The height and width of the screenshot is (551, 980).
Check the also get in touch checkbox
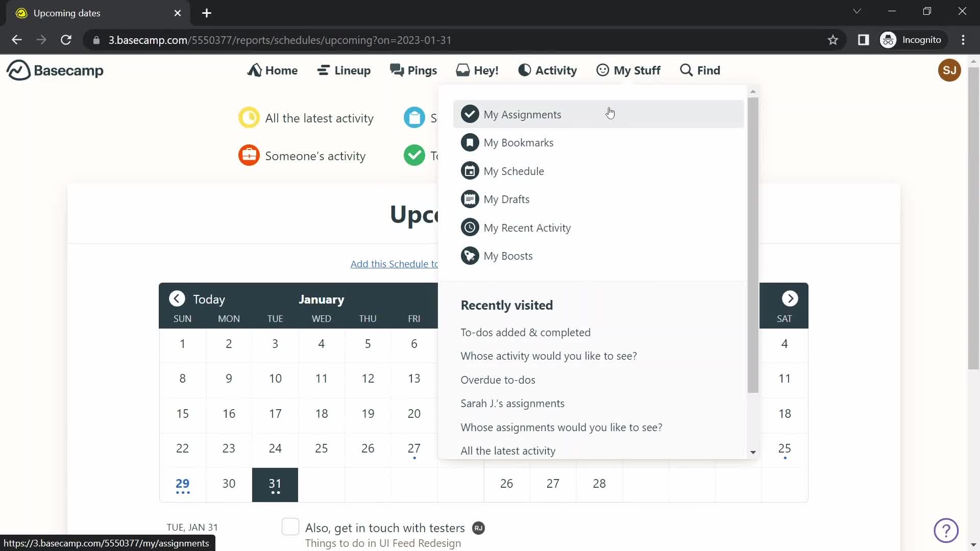291,528
